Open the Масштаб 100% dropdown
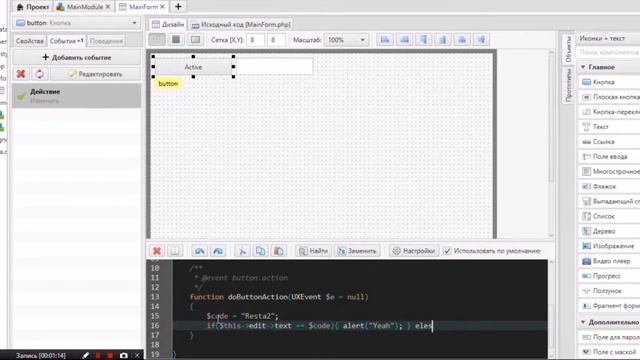Viewport: 640px width, 360px height. 346,40
